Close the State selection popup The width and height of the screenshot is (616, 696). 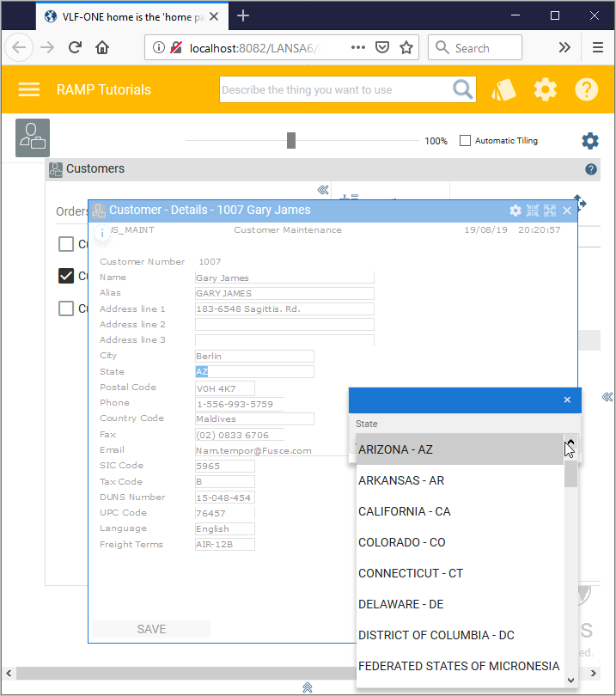tap(567, 400)
